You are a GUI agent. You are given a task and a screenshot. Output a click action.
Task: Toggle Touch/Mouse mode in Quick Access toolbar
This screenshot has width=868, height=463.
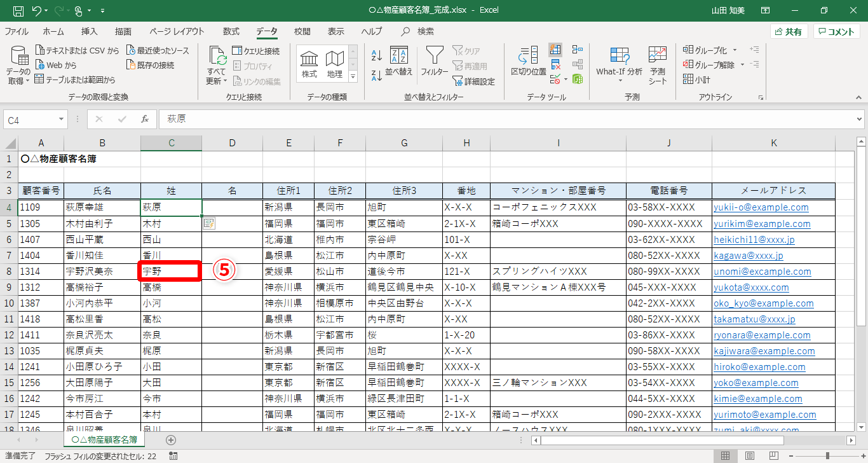tap(79, 10)
